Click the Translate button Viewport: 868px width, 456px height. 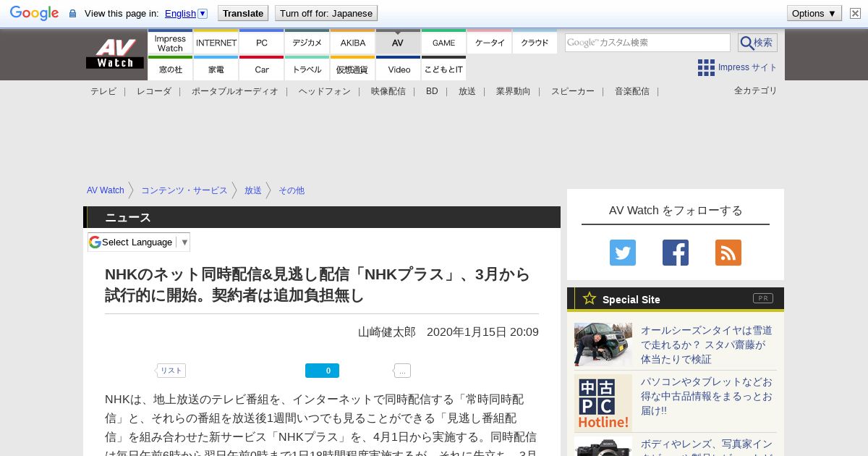click(243, 13)
